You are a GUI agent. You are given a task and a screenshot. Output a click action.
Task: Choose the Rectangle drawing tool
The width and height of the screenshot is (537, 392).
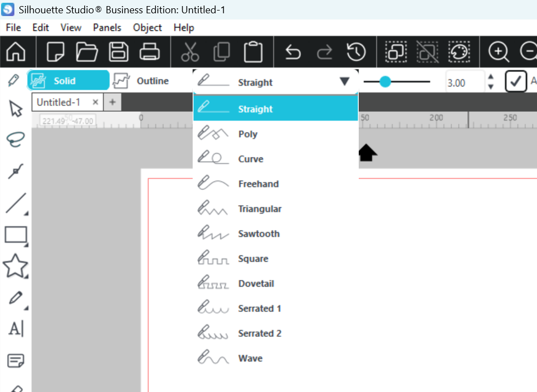click(16, 235)
